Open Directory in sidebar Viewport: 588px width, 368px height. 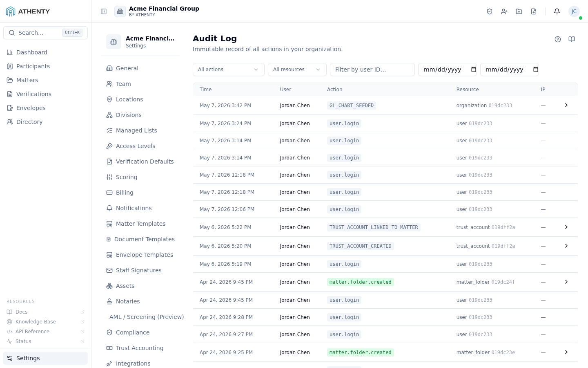click(x=45, y=122)
